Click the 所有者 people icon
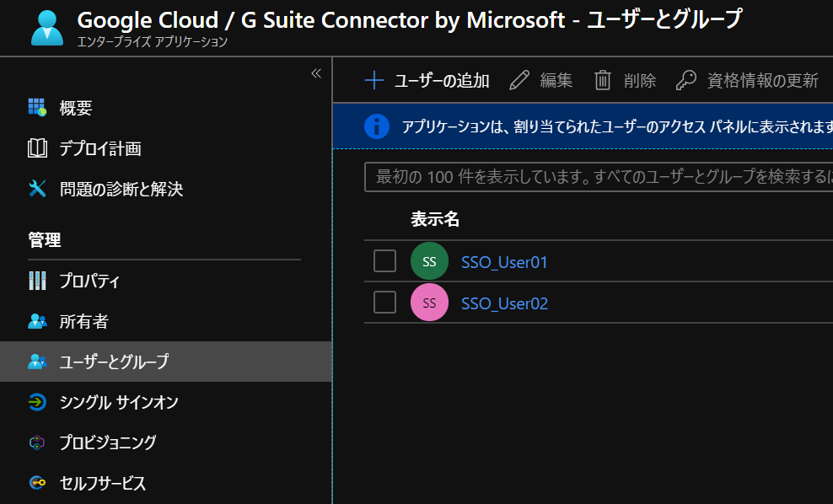The width and height of the screenshot is (833, 504). [37, 321]
